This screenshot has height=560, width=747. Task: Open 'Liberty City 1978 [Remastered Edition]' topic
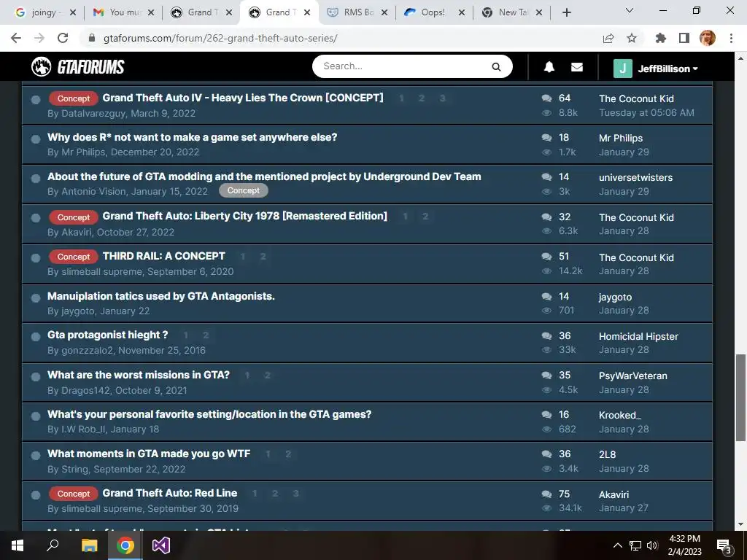pos(245,216)
